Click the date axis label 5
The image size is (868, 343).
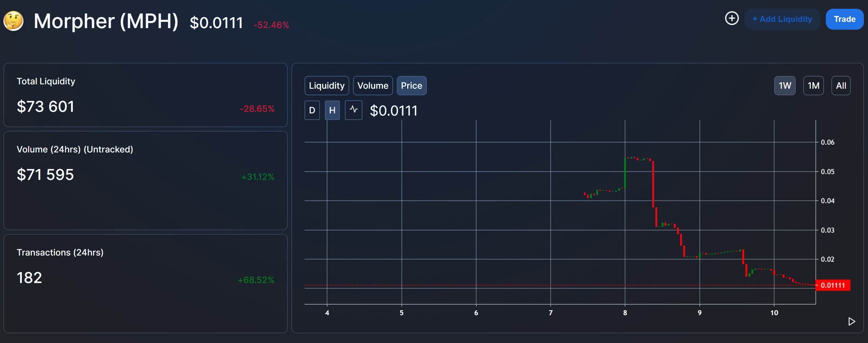(x=401, y=313)
